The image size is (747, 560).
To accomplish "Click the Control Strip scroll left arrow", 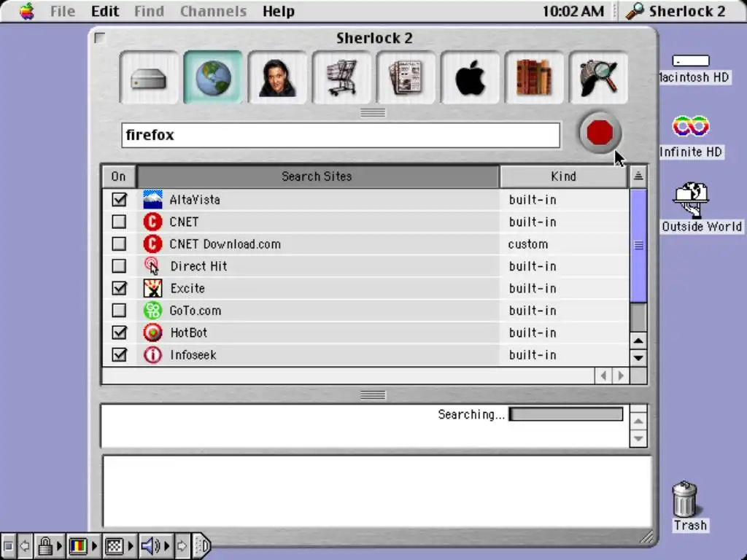I will (25, 545).
